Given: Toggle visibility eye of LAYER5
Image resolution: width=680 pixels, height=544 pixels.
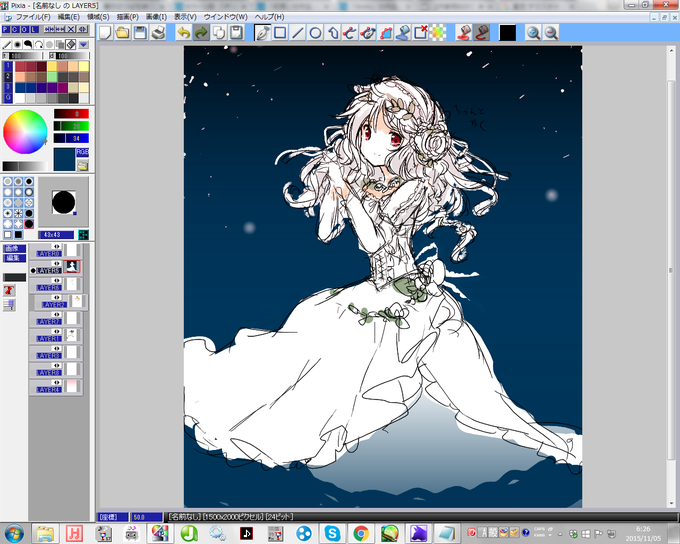Looking at the screenshot, I should coord(56,263).
